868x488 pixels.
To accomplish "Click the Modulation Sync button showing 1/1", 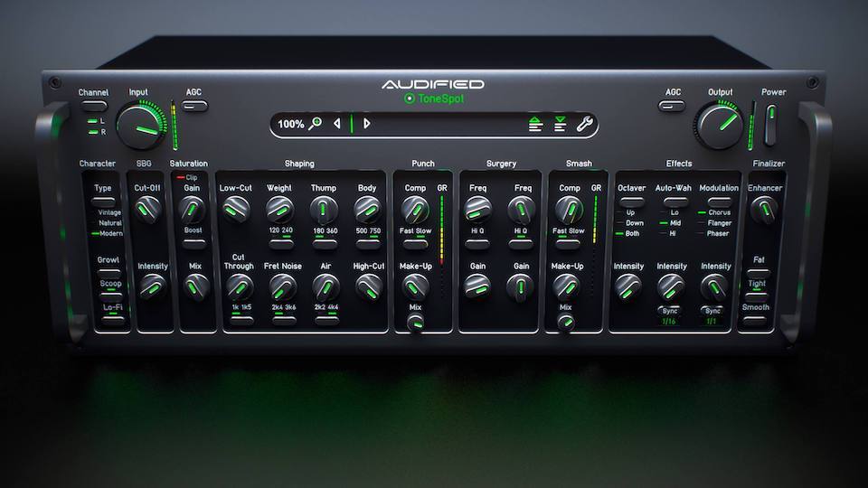I will (x=712, y=311).
